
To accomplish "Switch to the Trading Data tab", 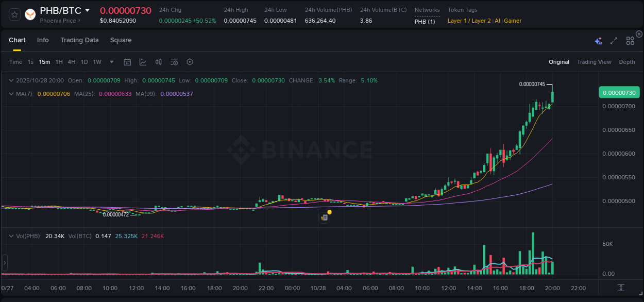I will coord(79,40).
